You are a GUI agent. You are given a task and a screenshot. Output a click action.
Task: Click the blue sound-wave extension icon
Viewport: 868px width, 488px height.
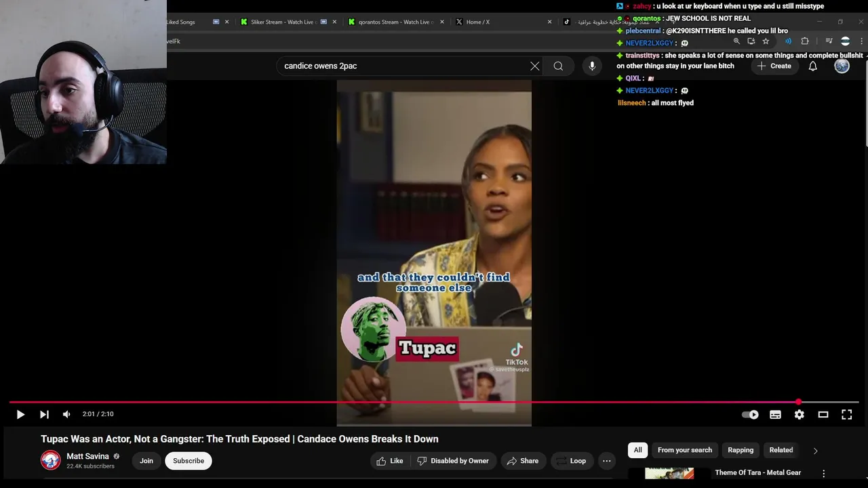[788, 41]
